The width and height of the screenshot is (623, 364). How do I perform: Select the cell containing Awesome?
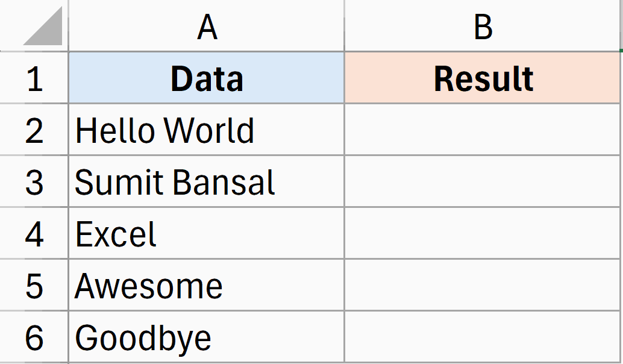(207, 285)
